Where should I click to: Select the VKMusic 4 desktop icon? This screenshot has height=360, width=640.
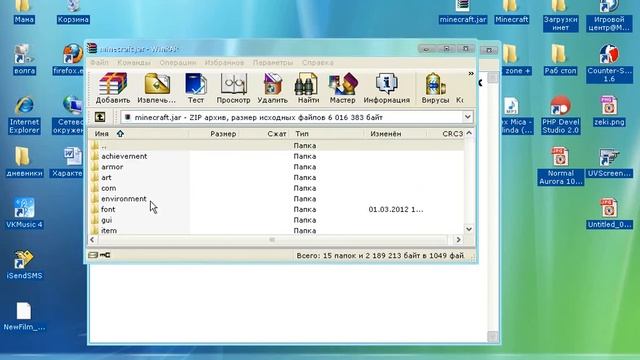coord(24,213)
